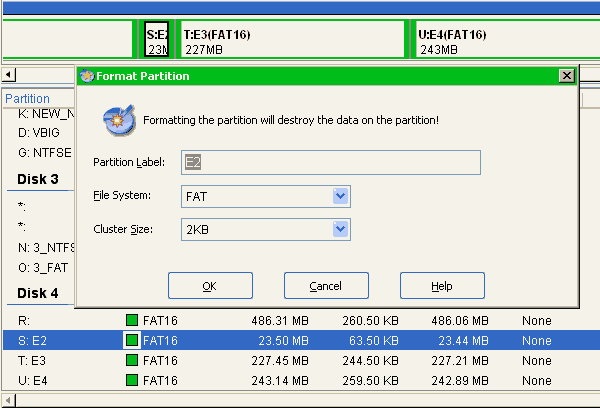Viewport: 600px width, 408px height.
Task: Click the 486.06 MB unused cell
Action: click(x=460, y=321)
